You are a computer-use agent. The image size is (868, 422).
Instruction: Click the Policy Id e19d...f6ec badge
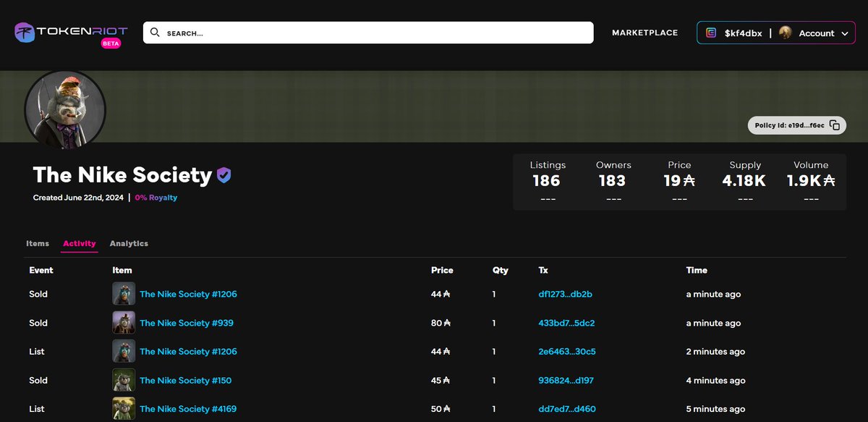coord(796,125)
